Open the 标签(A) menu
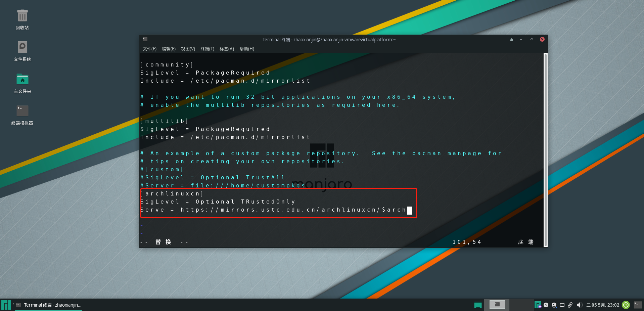The height and width of the screenshot is (311, 644). (227, 49)
